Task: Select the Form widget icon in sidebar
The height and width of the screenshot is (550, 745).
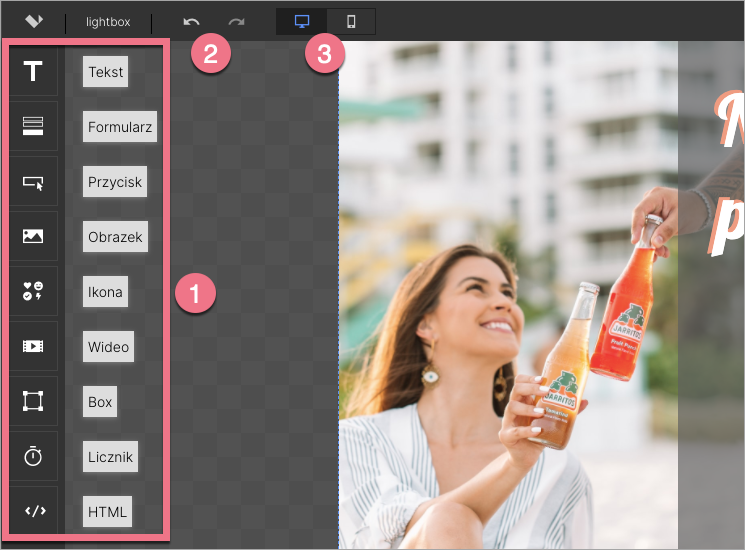Action: (33, 126)
